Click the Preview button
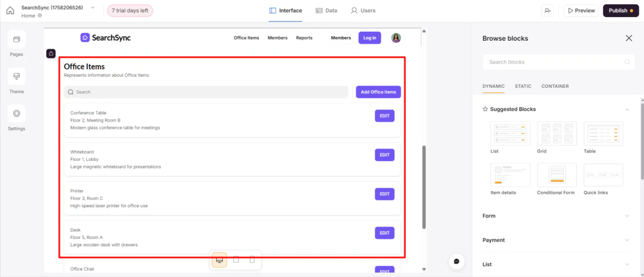The image size is (644, 277). [581, 11]
